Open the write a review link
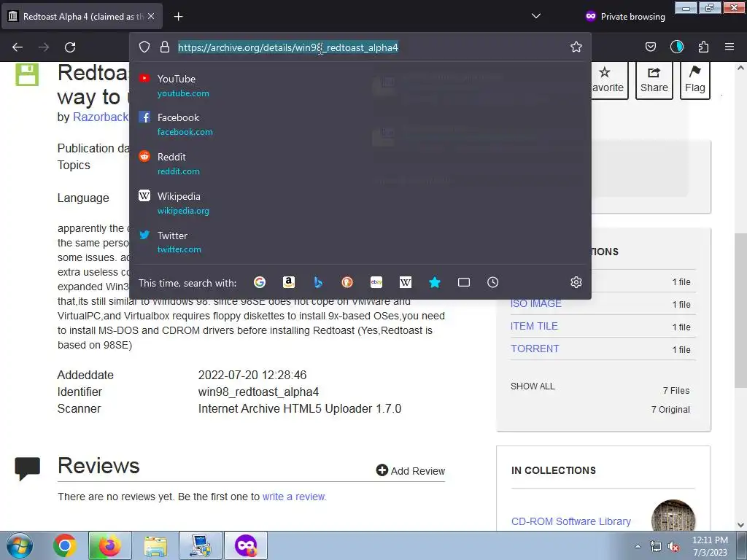The width and height of the screenshot is (747, 560). [295, 497]
